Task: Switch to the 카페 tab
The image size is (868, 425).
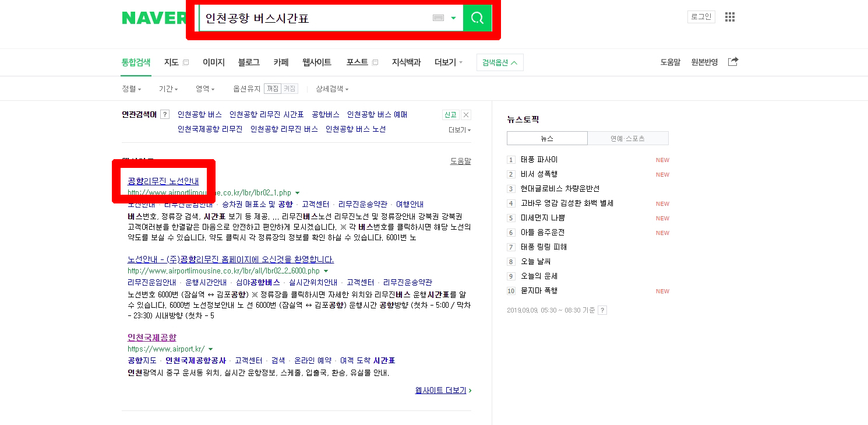Action: (x=281, y=62)
